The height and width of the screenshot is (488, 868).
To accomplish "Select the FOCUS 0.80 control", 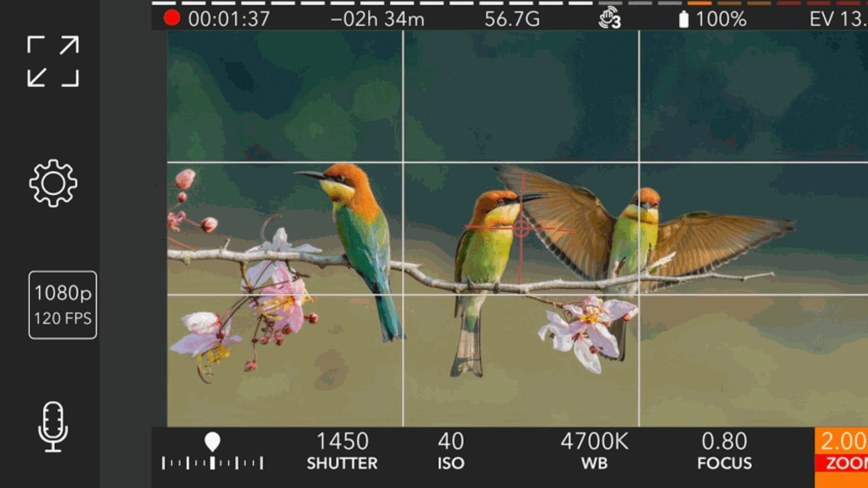I will (x=725, y=451).
